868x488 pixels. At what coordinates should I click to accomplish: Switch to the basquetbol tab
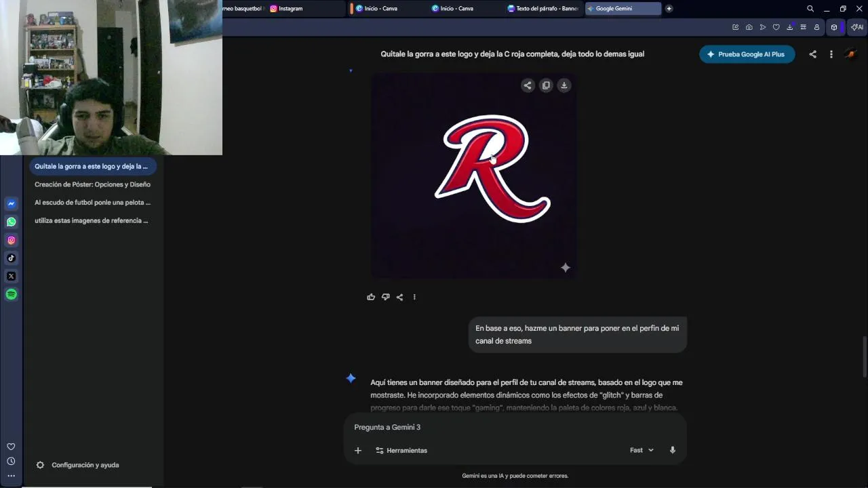243,9
